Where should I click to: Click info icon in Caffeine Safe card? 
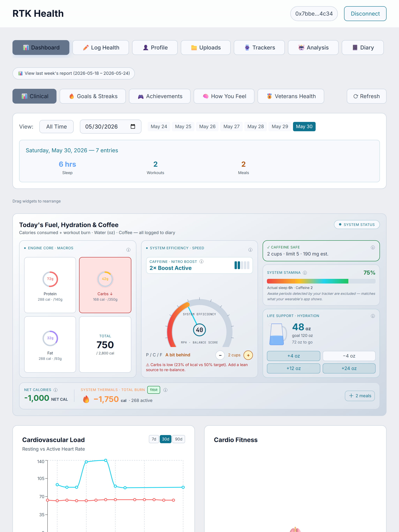373,247
